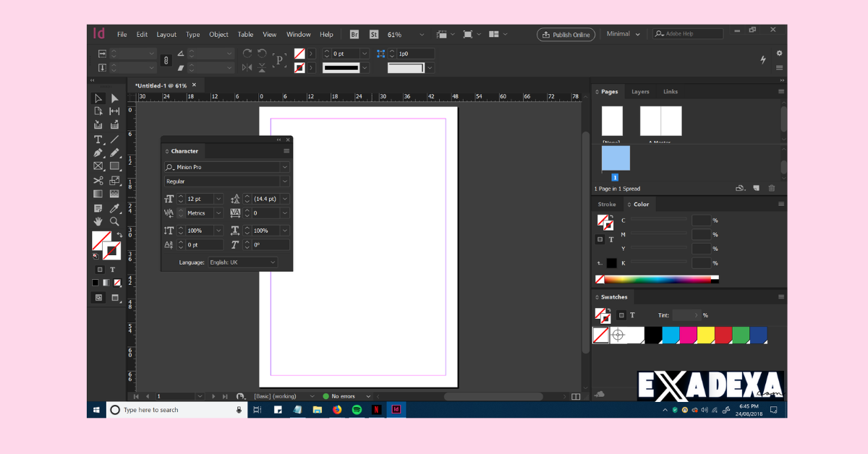The width and height of the screenshot is (868, 454).
Task: Open the Minimal workspace switcher dropdown
Action: pos(622,34)
